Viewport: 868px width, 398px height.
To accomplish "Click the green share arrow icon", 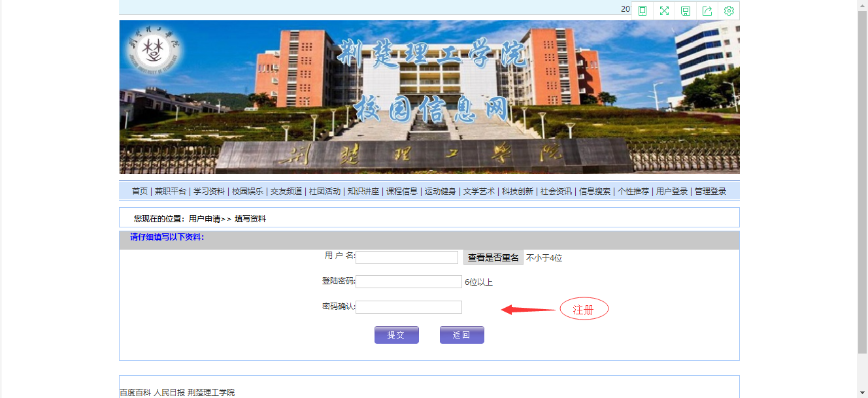I will click(707, 10).
